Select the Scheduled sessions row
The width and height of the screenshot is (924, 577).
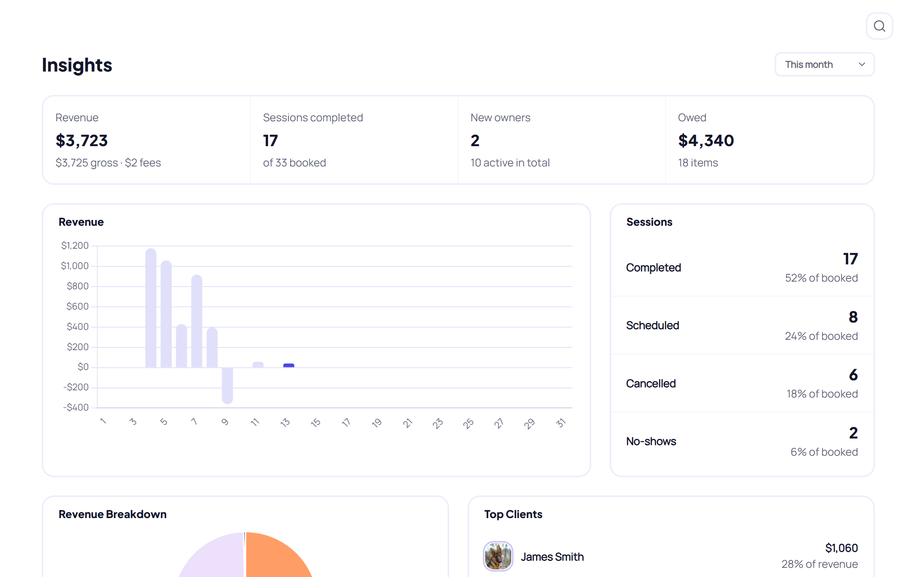(742, 325)
